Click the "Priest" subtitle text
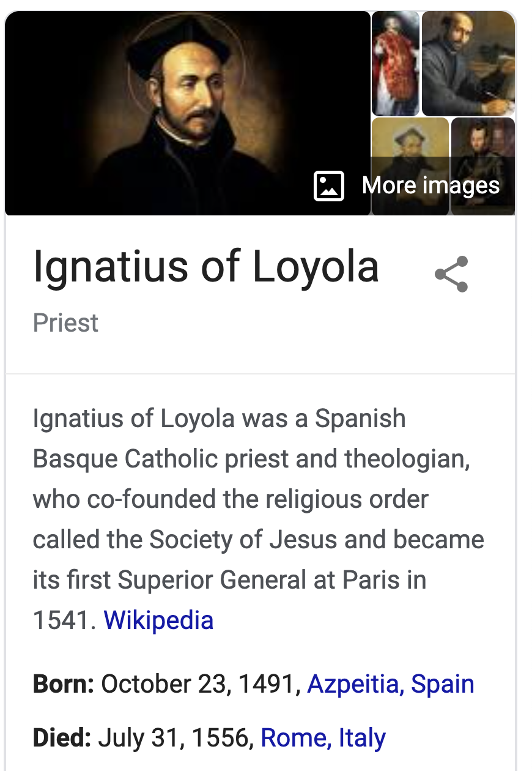This screenshot has height=771, width=532. point(65,322)
